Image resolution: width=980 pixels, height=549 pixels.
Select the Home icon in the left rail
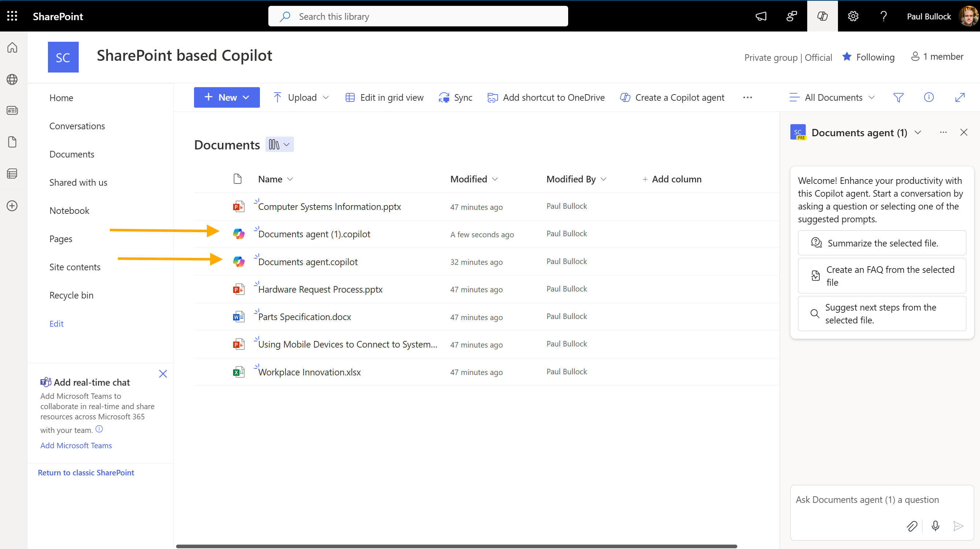(x=12, y=48)
